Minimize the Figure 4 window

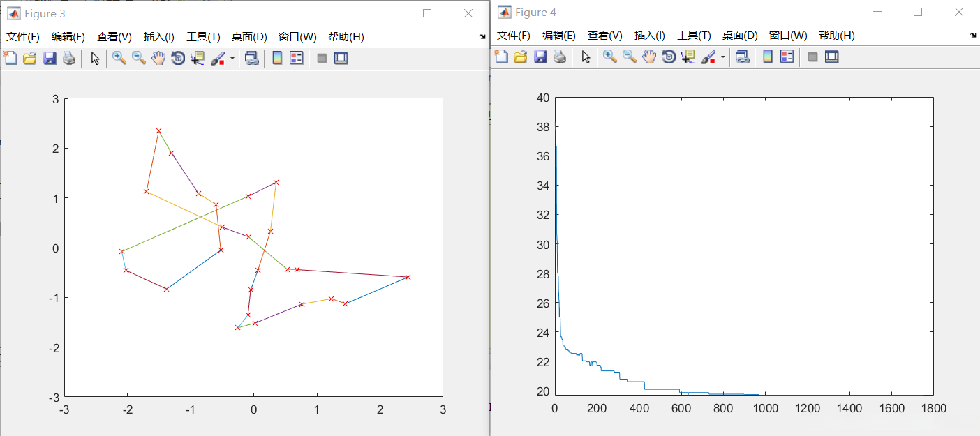tap(877, 13)
